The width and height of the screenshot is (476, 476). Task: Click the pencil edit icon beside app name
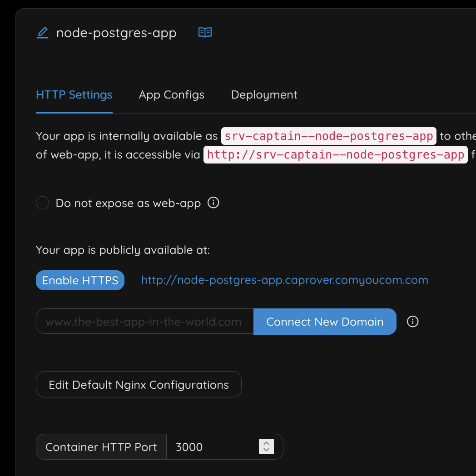click(42, 33)
